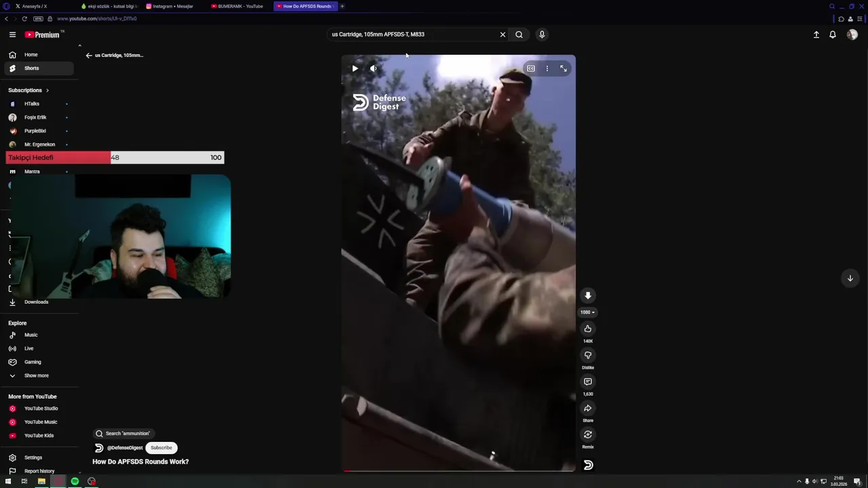
Task: Open the Short's three-dot more menu
Action: (x=547, y=68)
